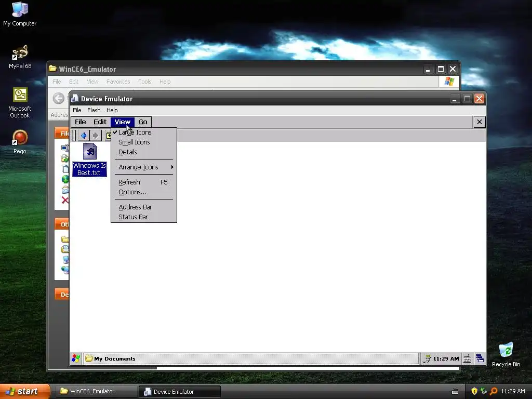This screenshot has height=399, width=532.
Task: Click the CE Start flag button
Action: [76, 358]
